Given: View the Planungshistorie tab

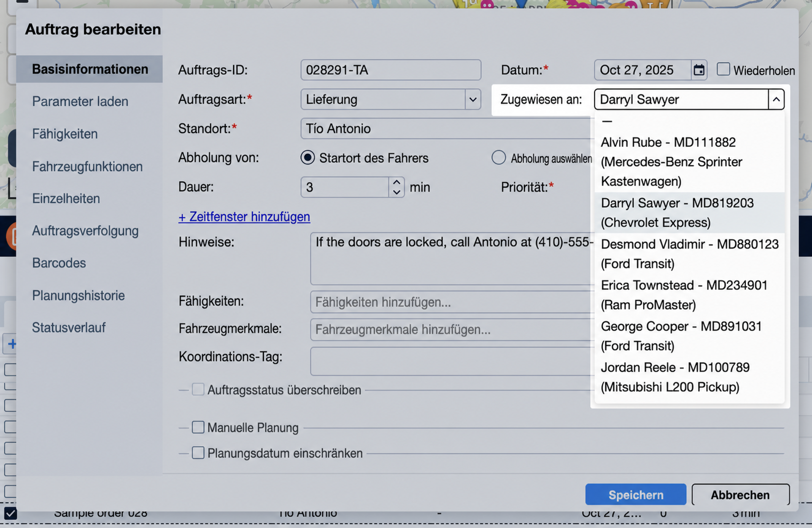Looking at the screenshot, I should point(78,295).
